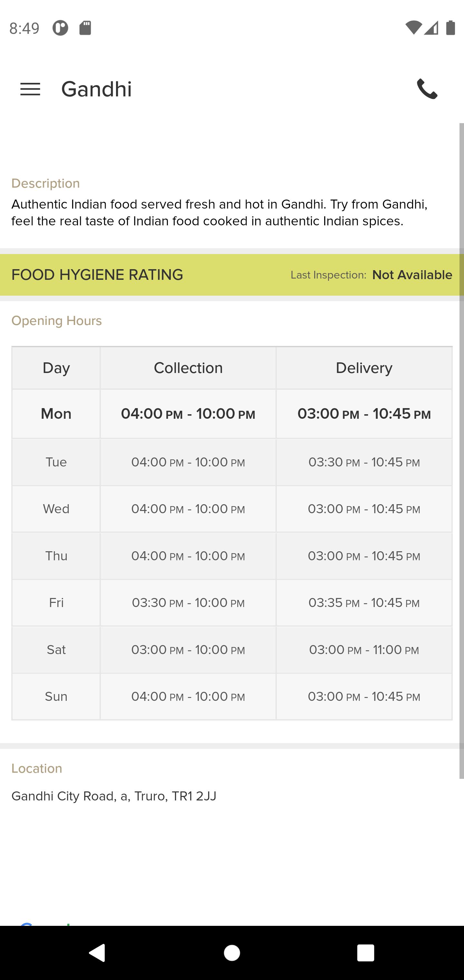
Task: Tap Wednesday's collection hours cell
Action: [x=188, y=509]
